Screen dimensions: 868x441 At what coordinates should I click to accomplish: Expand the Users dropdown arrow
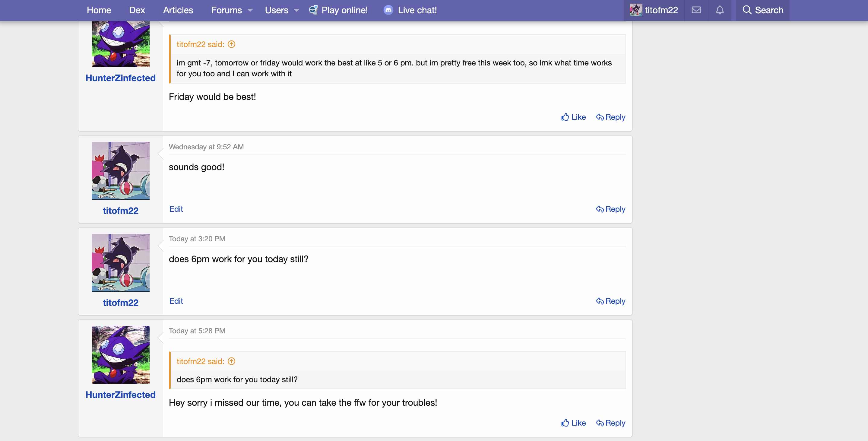click(296, 10)
